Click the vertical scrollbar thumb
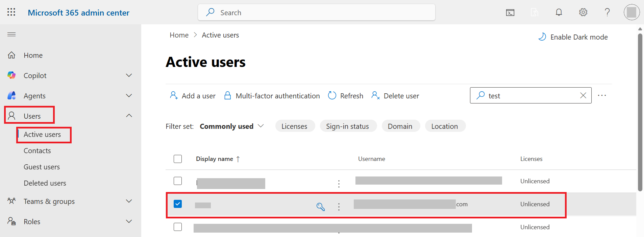 [x=640, y=112]
